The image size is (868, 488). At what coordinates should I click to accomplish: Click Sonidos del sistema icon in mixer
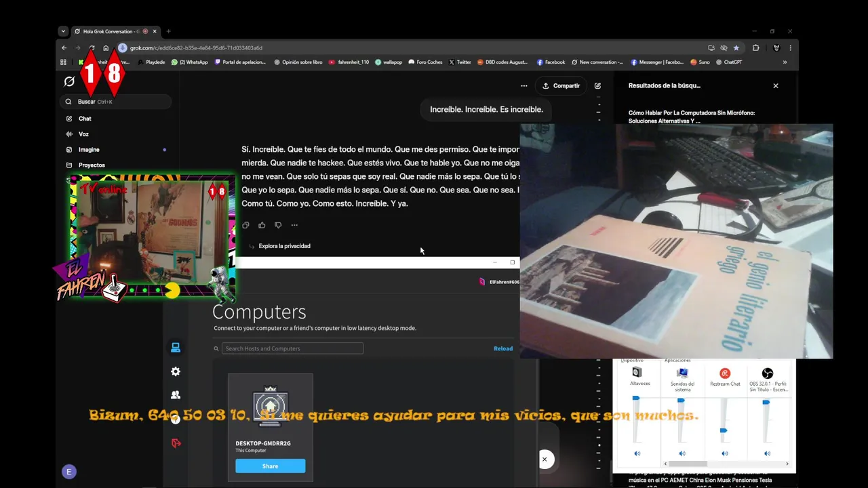[682, 373]
